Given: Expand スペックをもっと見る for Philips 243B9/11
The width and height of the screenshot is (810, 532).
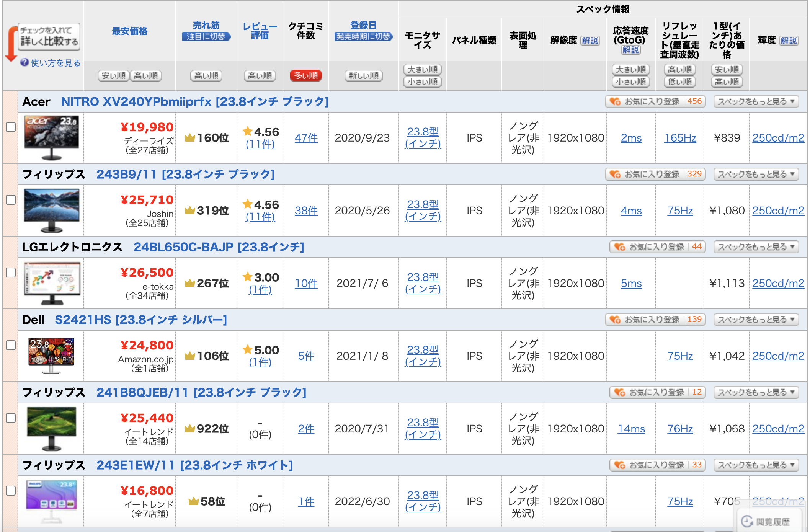Looking at the screenshot, I should coord(756,174).
